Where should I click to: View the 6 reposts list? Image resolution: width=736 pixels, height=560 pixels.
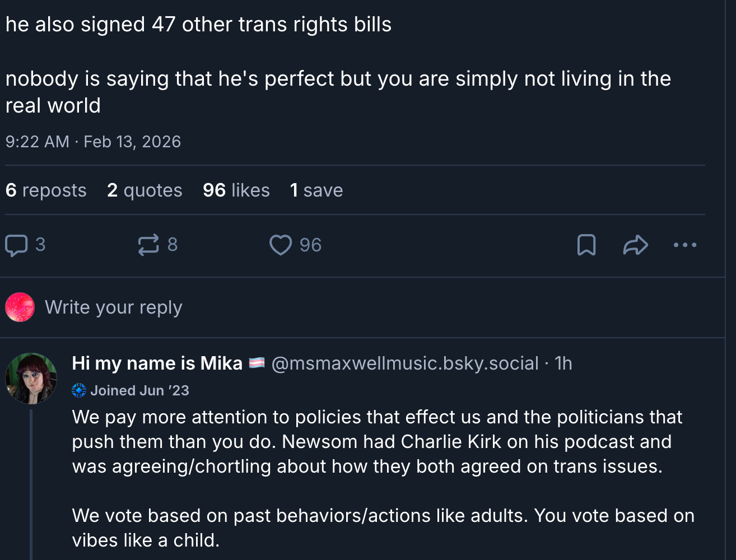pyautogui.click(x=46, y=190)
